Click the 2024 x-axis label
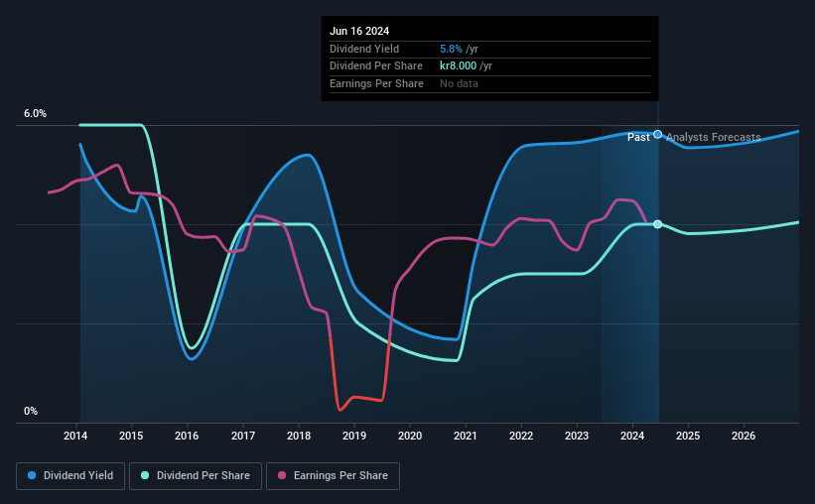The width and height of the screenshot is (815, 504). click(632, 436)
